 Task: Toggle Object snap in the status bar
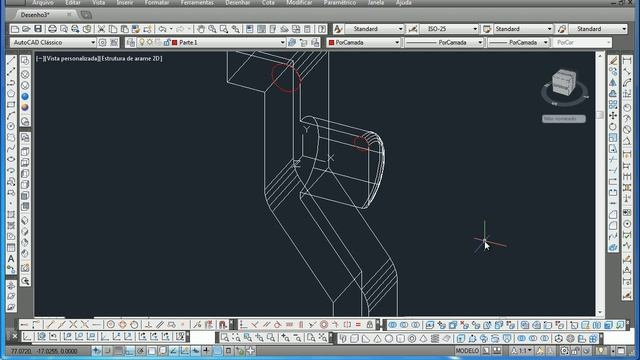click(151, 351)
